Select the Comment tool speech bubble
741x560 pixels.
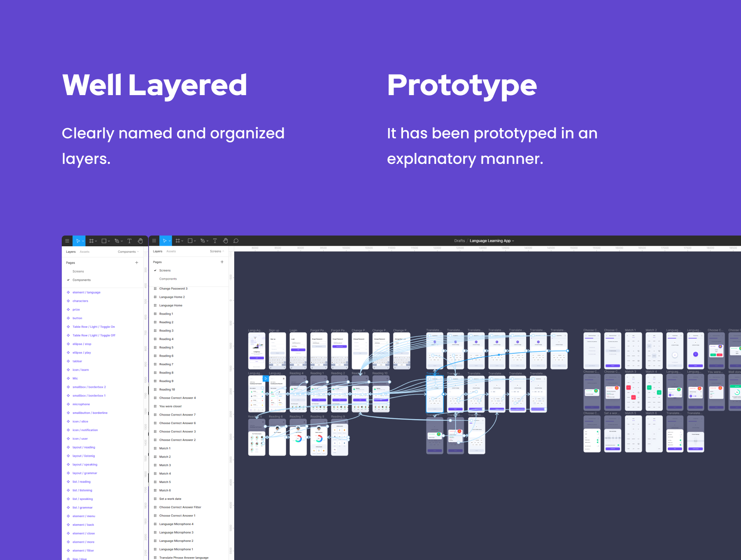click(x=236, y=241)
